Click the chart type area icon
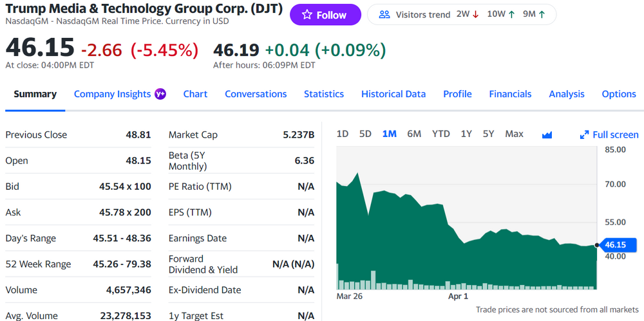Image resolution: width=644 pixels, height=321 pixels. (x=547, y=134)
